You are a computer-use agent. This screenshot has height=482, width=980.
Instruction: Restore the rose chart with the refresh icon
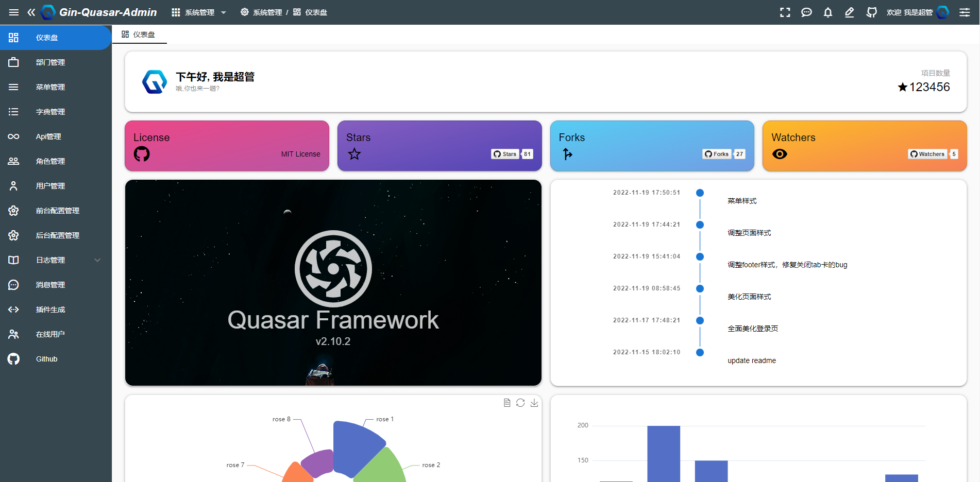tap(520, 403)
